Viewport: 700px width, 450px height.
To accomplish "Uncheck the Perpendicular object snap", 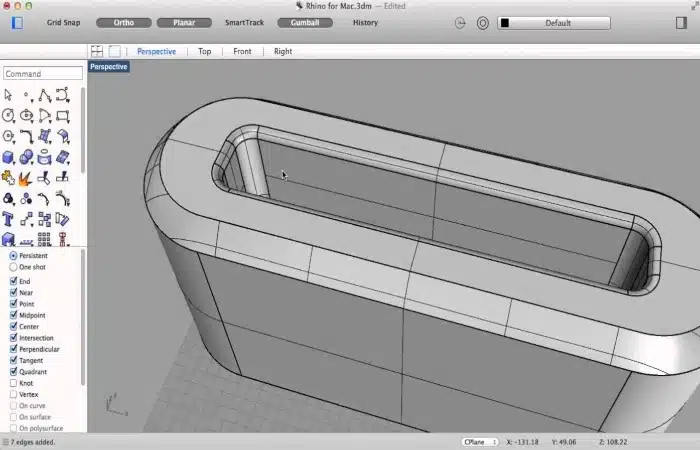I will [13, 349].
